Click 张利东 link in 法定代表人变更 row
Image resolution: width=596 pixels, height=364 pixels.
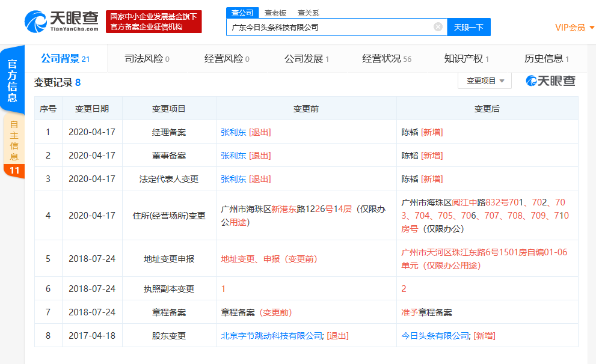(x=233, y=179)
